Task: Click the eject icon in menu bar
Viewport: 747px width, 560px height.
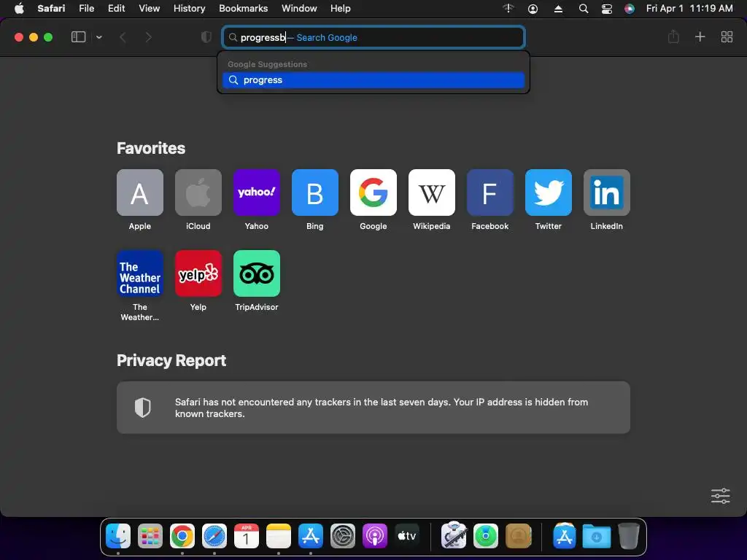Action: [558, 9]
